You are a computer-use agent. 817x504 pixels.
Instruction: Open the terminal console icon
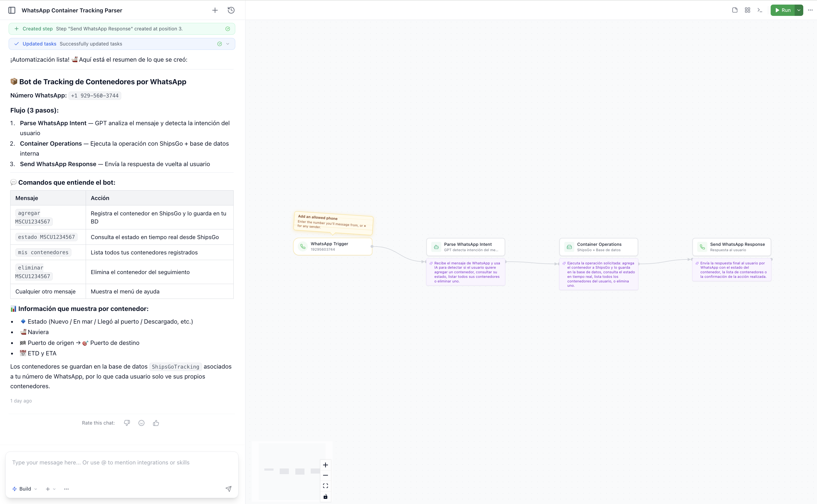(x=760, y=10)
